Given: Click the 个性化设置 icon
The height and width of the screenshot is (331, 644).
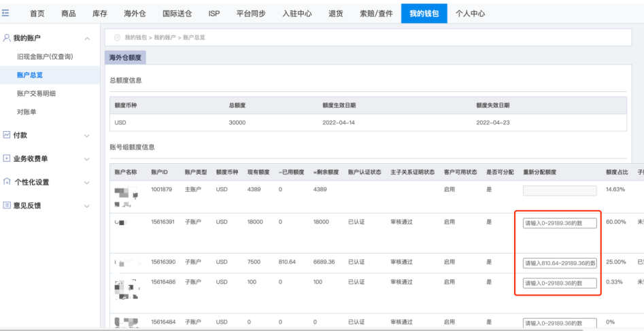Looking at the screenshot, I should pos(7,181).
